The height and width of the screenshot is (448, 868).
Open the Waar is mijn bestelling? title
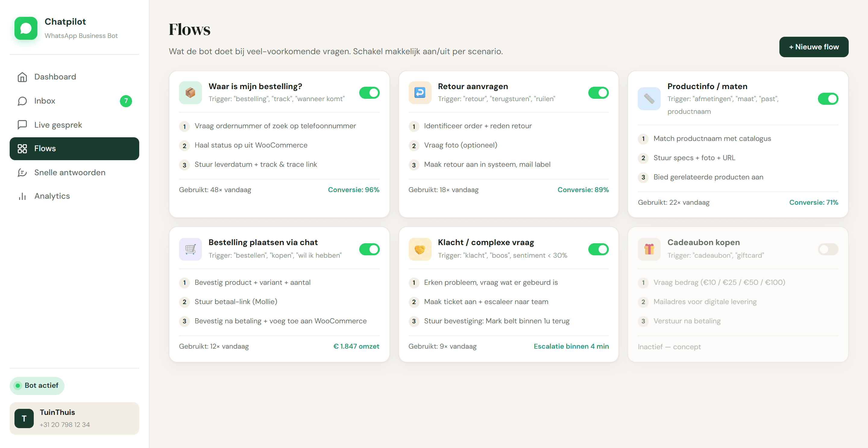255,86
